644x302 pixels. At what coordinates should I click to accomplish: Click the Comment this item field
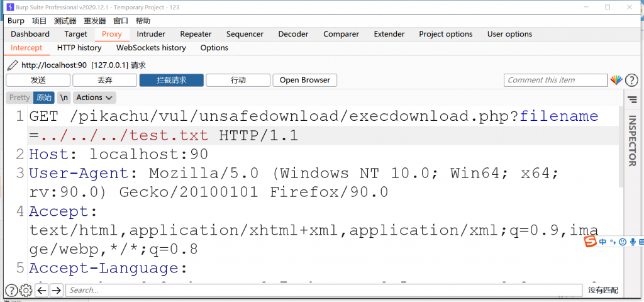[555, 80]
